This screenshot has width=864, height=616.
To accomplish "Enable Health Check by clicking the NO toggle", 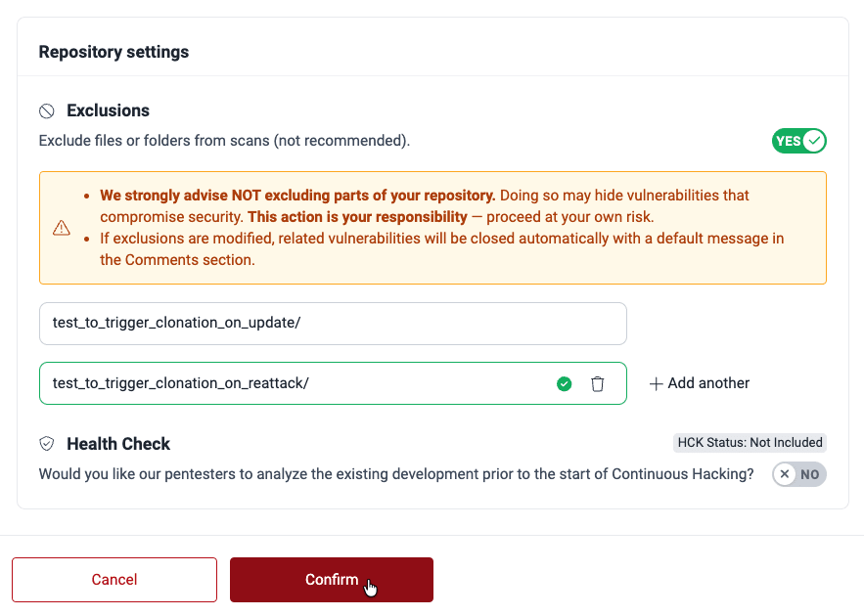I will [x=798, y=474].
